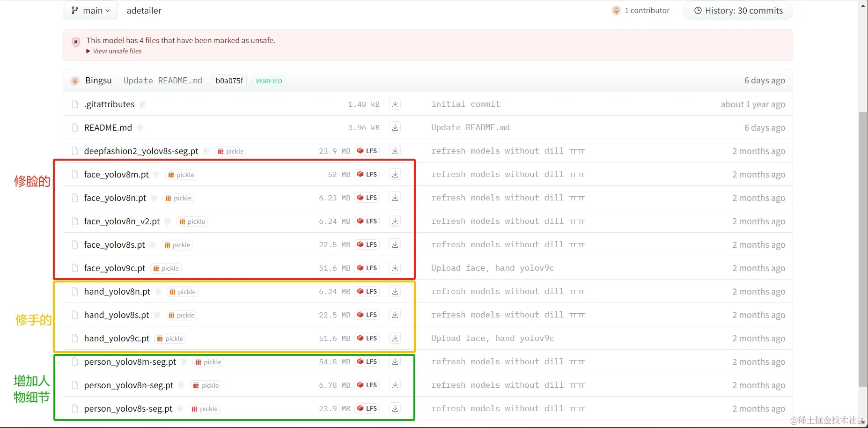The image size is (868, 428).
Task: Download face_yolov8n_v2.pt using download icon
Action: pyautogui.click(x=395, y=221)
